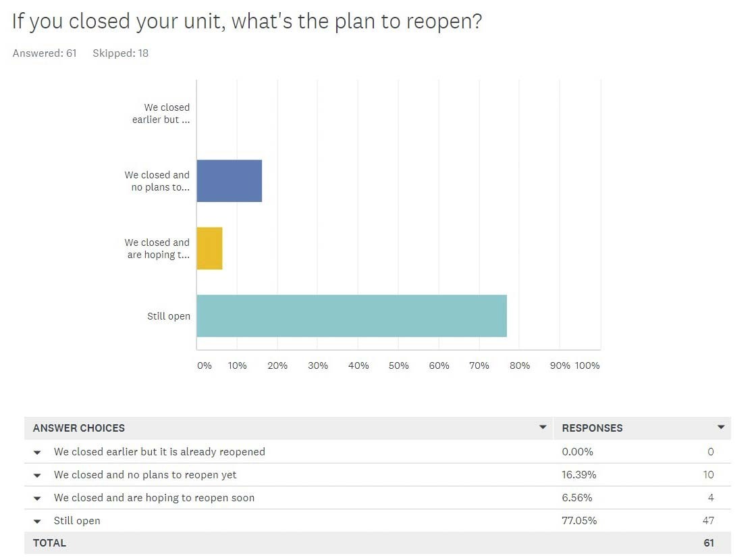
Task: Click the 'Still open' chart axis label
Action: (169, 316)
